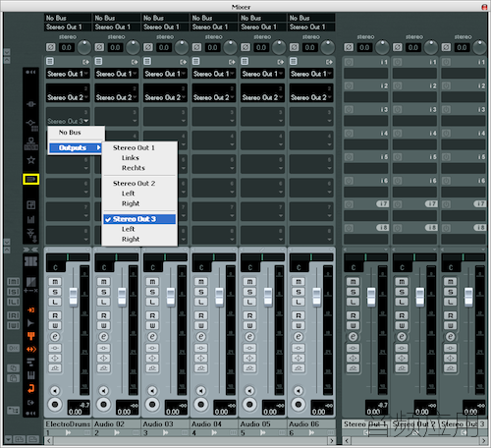Select Links under Stereo Out 1

point(131,158)
